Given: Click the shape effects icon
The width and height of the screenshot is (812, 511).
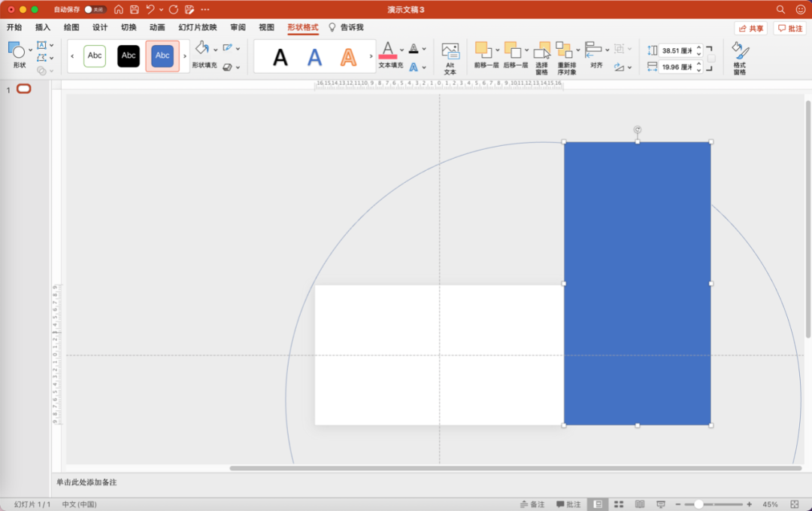Looking at the screenshot, I should [227, 67].
